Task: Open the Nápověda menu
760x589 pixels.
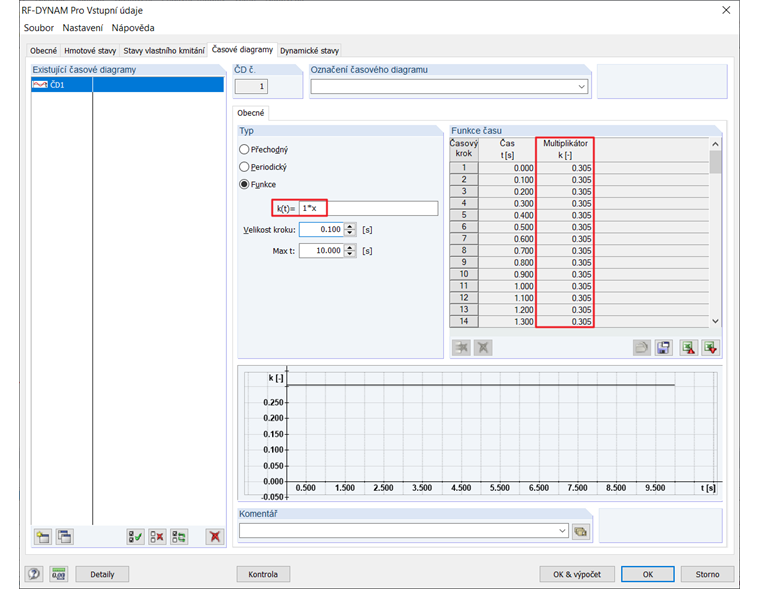Action: pyautogui.click(x=133, y=28)
